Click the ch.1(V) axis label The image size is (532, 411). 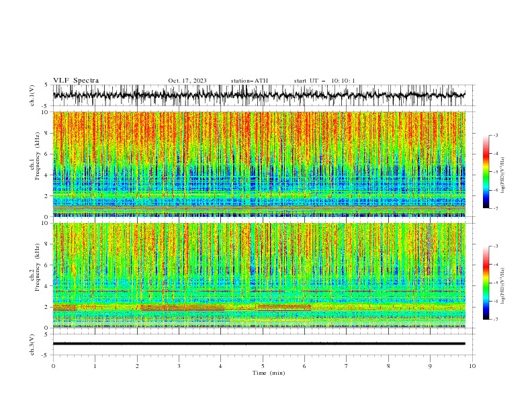tap(32, 95)
